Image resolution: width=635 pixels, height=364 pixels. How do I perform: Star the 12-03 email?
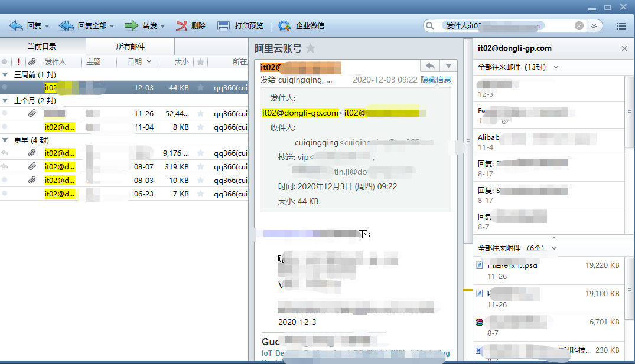coord(200,87)
